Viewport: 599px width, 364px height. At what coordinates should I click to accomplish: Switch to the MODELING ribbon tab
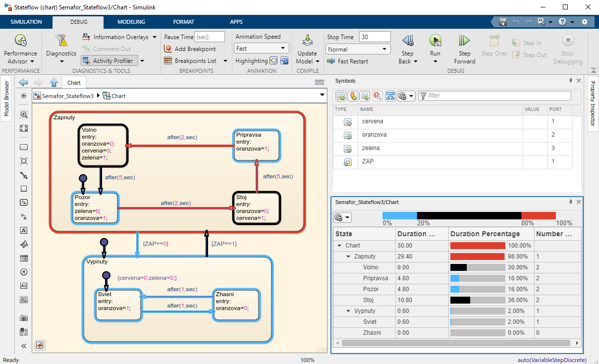click(131, 22)
